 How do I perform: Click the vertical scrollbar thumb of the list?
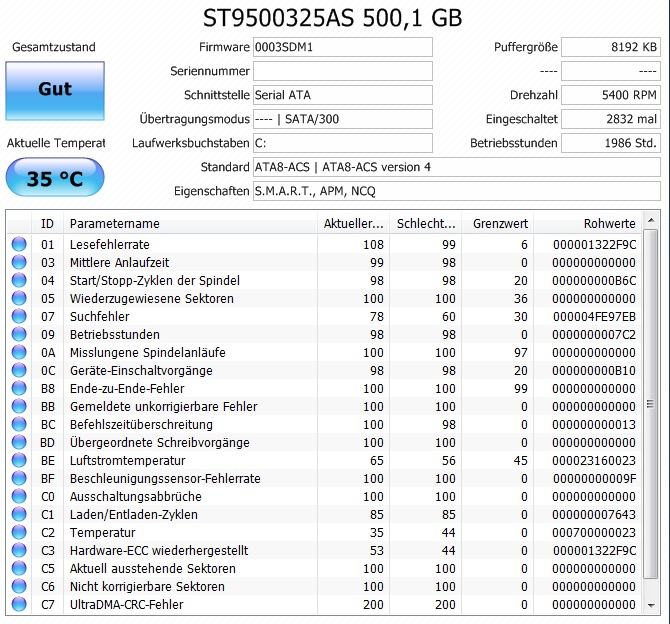pos(651,404)
